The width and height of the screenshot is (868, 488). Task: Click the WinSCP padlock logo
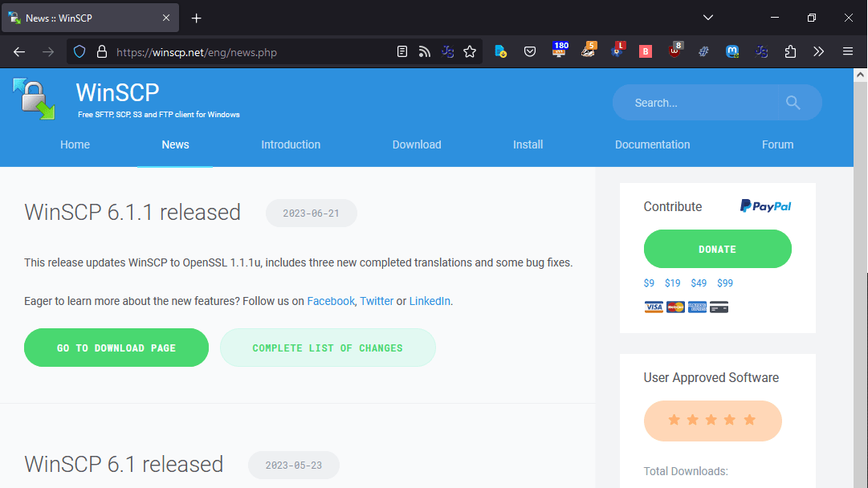coord(34,99)
